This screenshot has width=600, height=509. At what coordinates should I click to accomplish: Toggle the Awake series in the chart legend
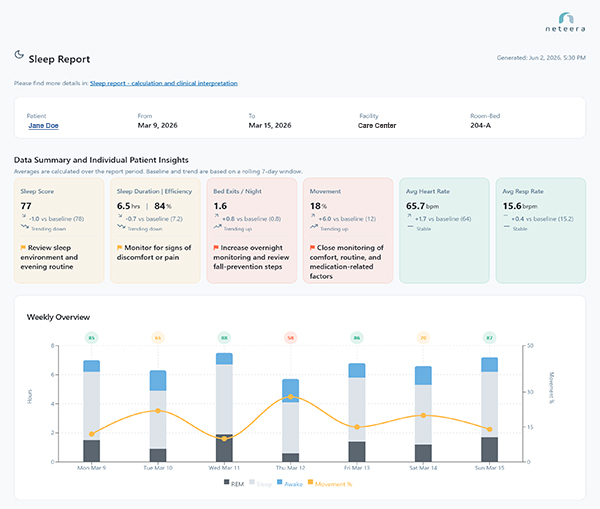tap(290, 484)
